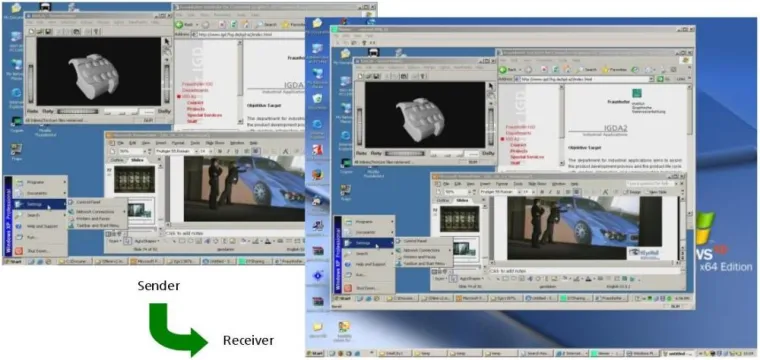Image resolution: width=760 pixels, height=360 pixels.
Task: Click New file icon in Sender 3D viewer toolbar
Action: (x=32, y=31)
